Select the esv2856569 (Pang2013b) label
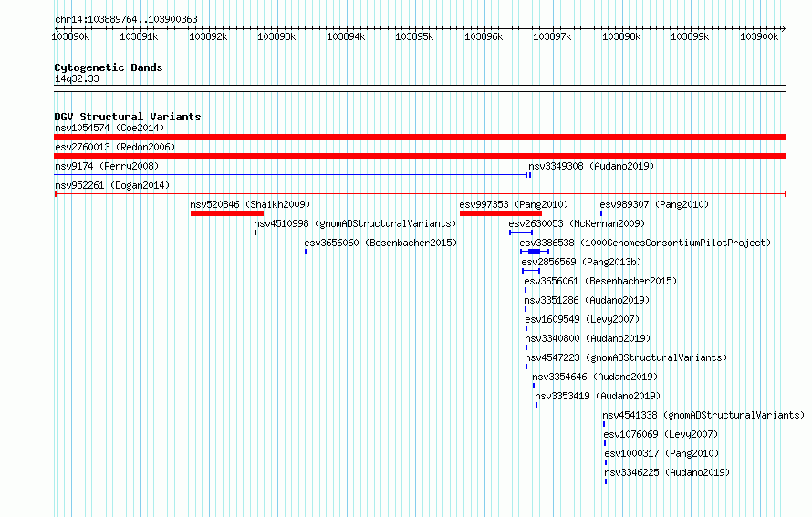This screenshot has width=812, height=517. point(581,262)
